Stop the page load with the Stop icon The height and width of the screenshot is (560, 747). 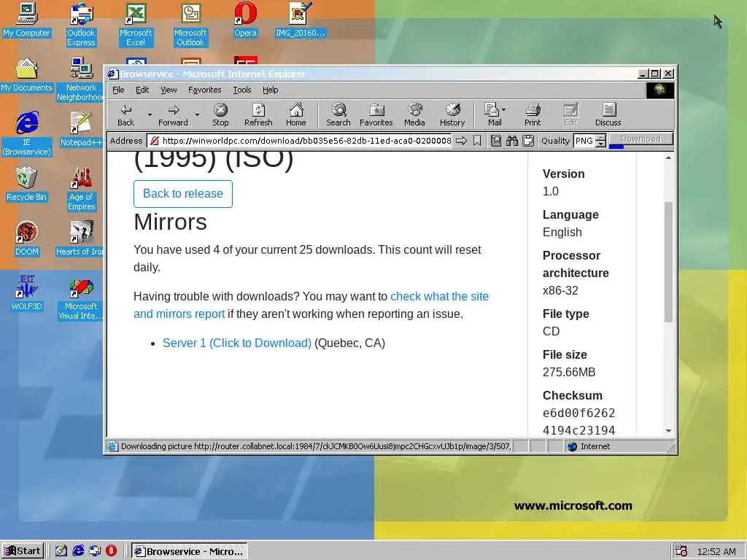click(x=220, y=114)
